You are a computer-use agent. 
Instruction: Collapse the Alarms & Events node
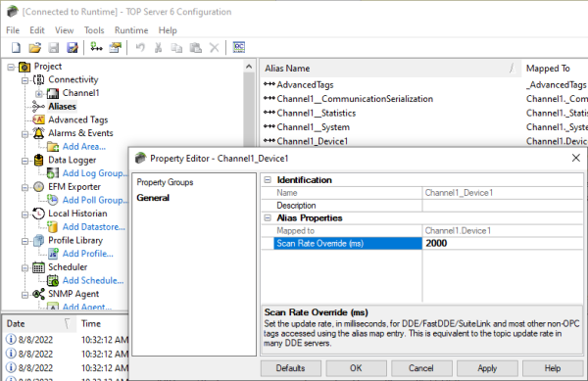coord(24,134)
